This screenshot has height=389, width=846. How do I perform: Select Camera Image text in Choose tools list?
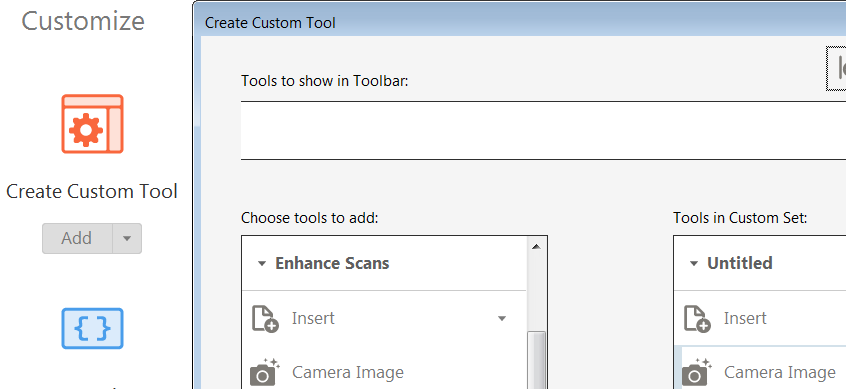point(348,372)
